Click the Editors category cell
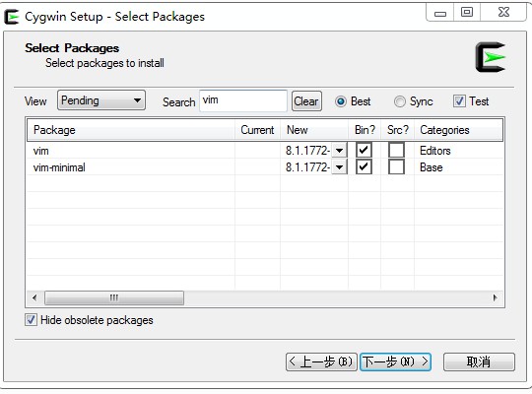Viewport: 532px width, 394px height. [435, 151]
